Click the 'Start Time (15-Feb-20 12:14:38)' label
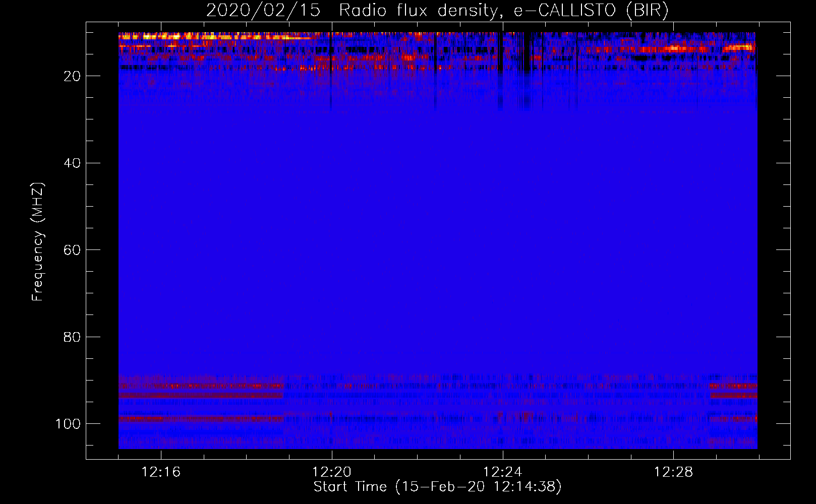 point(437,487)
